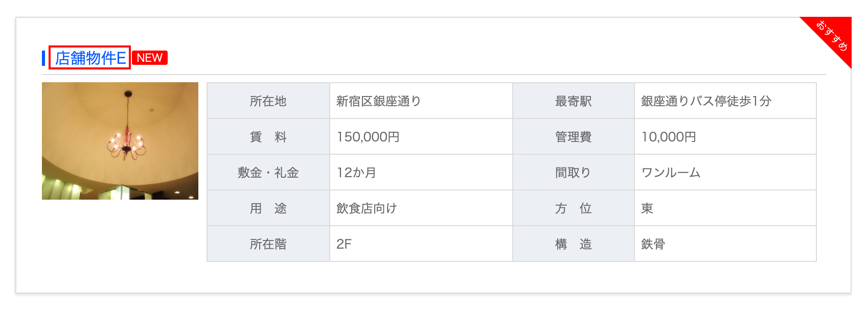Open the chandelier property photo
This screenshot has width=868, height=313.
pos(120,141)
